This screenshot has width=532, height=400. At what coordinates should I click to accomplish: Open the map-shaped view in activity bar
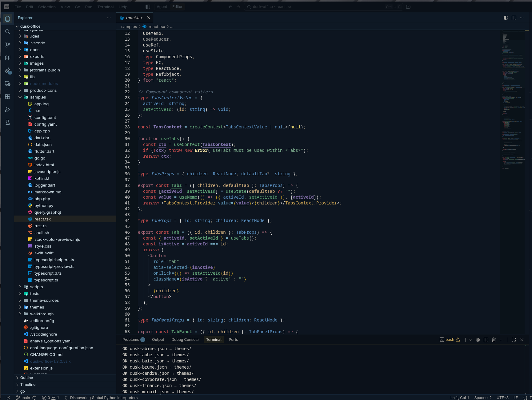tap(8, 58)
